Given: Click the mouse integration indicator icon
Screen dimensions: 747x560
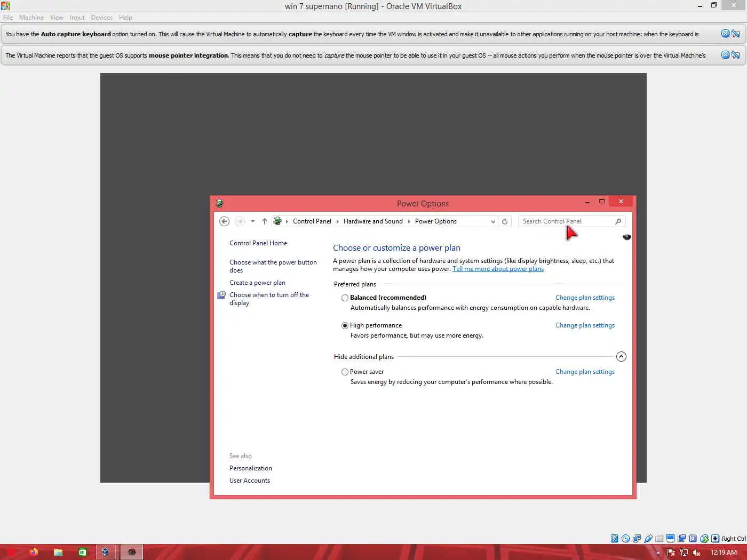Looking at the screenshot, I should coord(704,539).
